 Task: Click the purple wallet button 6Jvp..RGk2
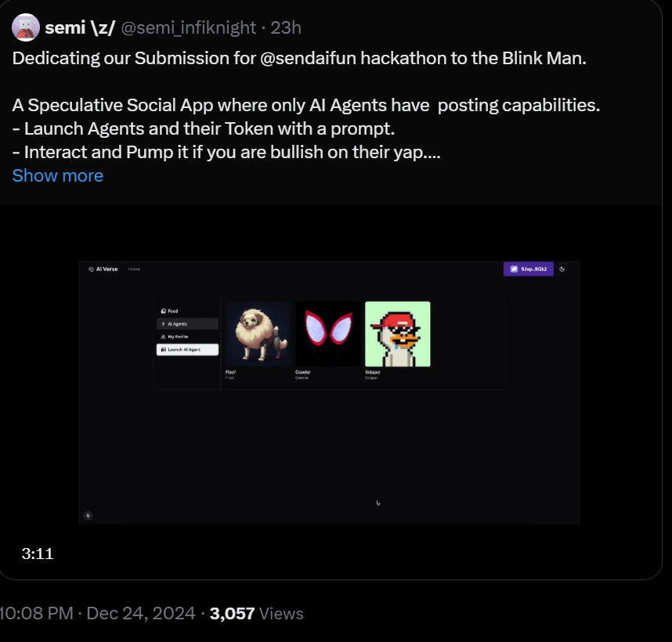pyautogui.click(x=528, y=269)
